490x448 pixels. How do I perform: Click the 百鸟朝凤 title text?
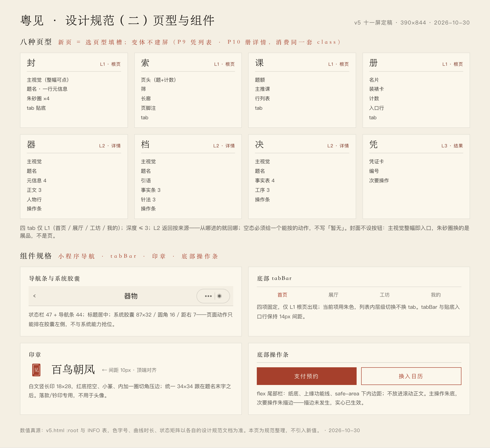pos(73,370)
